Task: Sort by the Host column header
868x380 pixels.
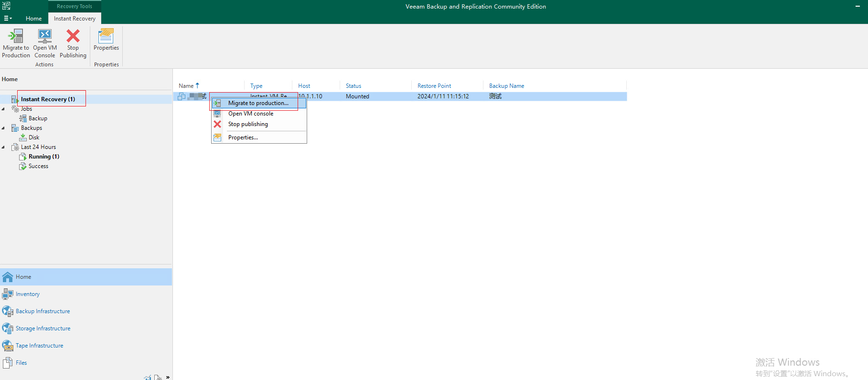Action: click(x=304, y=86)
